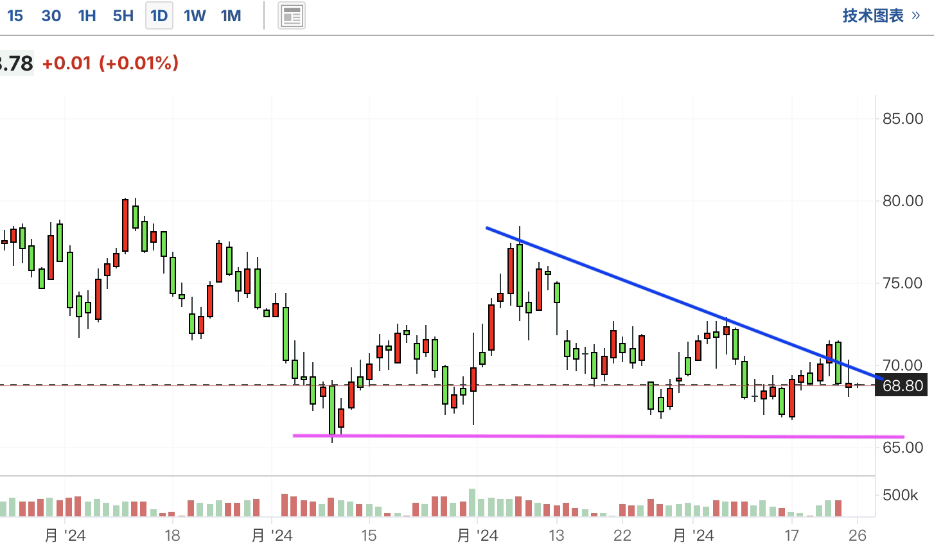Select the magenta horizontal support line
Screen dimensions: 934x560
coord(598,436)
